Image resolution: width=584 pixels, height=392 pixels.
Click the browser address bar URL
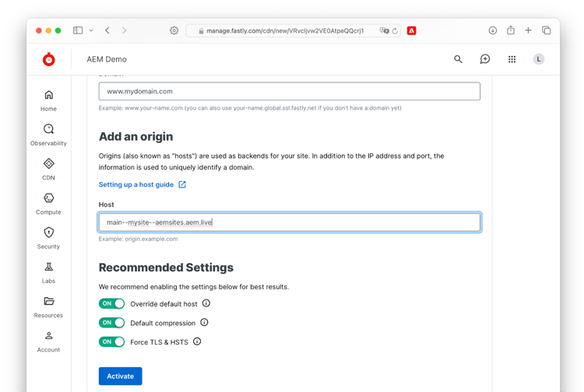pyautogui.click(x=285, y=31)
